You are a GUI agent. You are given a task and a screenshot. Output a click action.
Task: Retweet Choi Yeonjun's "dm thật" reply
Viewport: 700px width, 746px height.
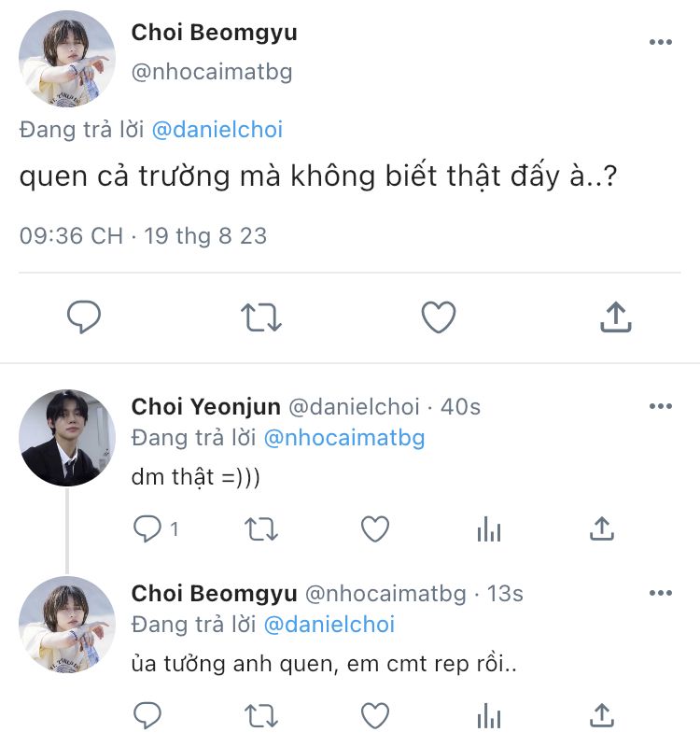261,529
